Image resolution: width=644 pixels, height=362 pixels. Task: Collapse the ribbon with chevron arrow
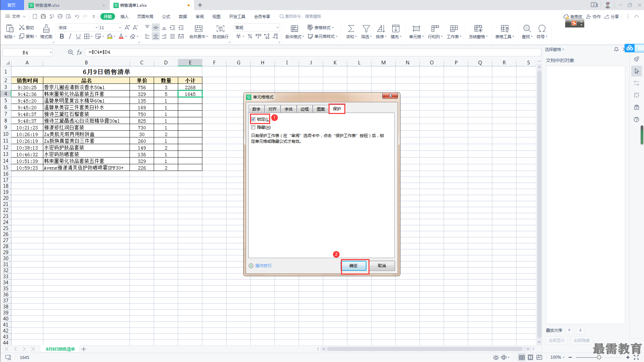[x=636, y=16]
